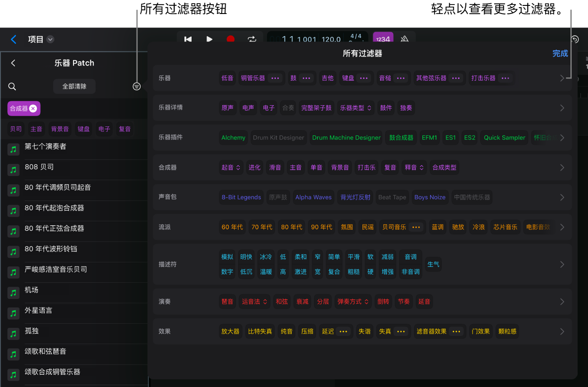Image resolution: width=588 pixels, height=387 pixels.
Task: Go back using the blue project arrow
Action: [x=14, y=39]
